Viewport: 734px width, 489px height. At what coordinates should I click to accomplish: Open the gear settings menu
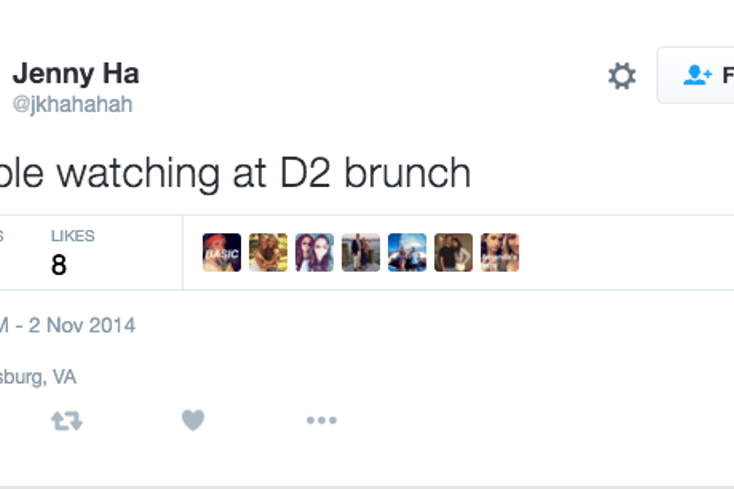[x=622, y=75]
